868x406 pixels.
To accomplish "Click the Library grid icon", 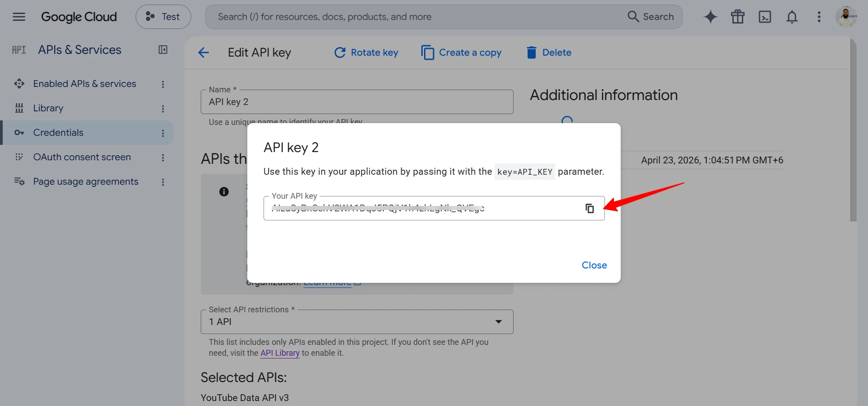I will point(19,108).
